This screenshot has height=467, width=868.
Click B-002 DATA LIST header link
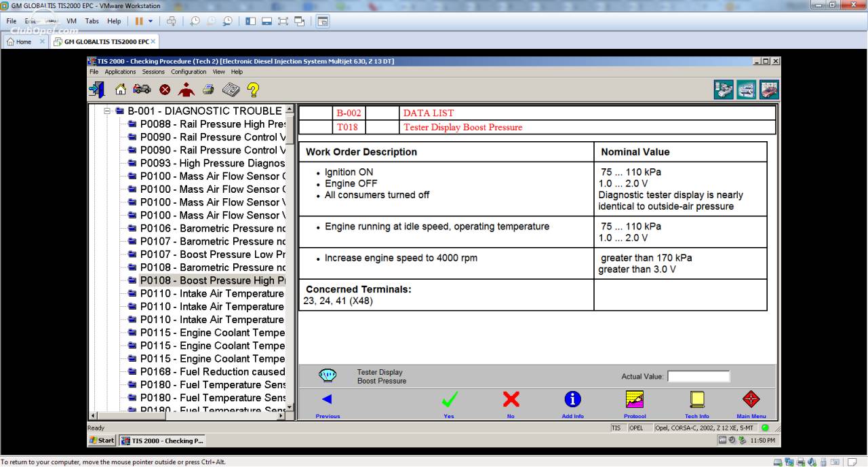point(429,113)
